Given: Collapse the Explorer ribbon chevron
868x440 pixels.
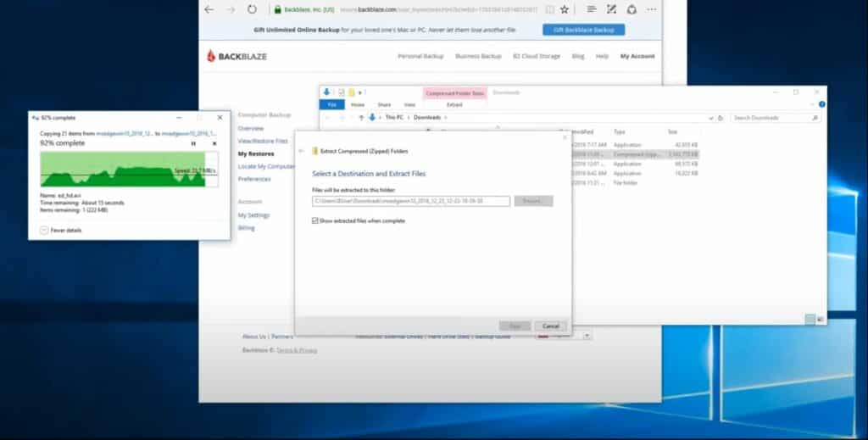Looking at the screenshot, I should tap(812, 104).
